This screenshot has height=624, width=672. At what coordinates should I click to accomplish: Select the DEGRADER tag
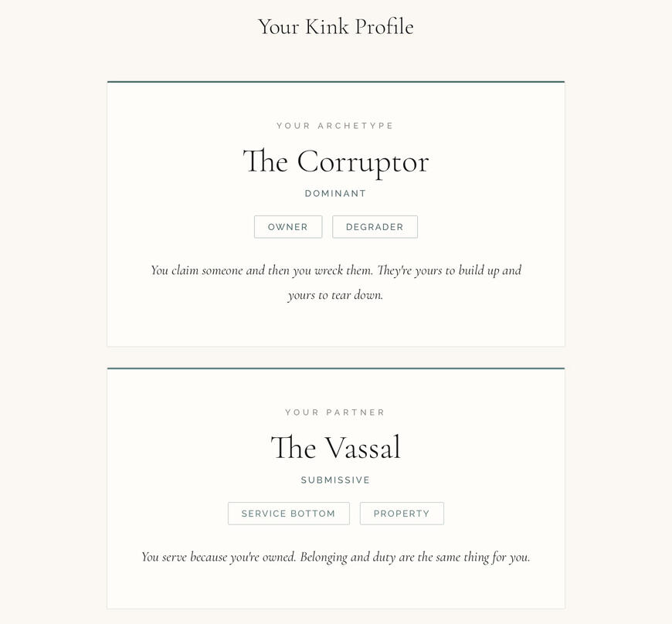[x=375, y=227]
